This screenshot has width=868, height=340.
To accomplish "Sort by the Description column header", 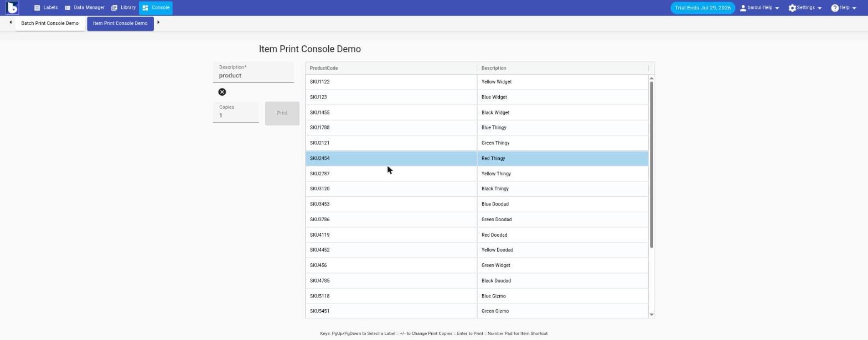I will (562, 68).
